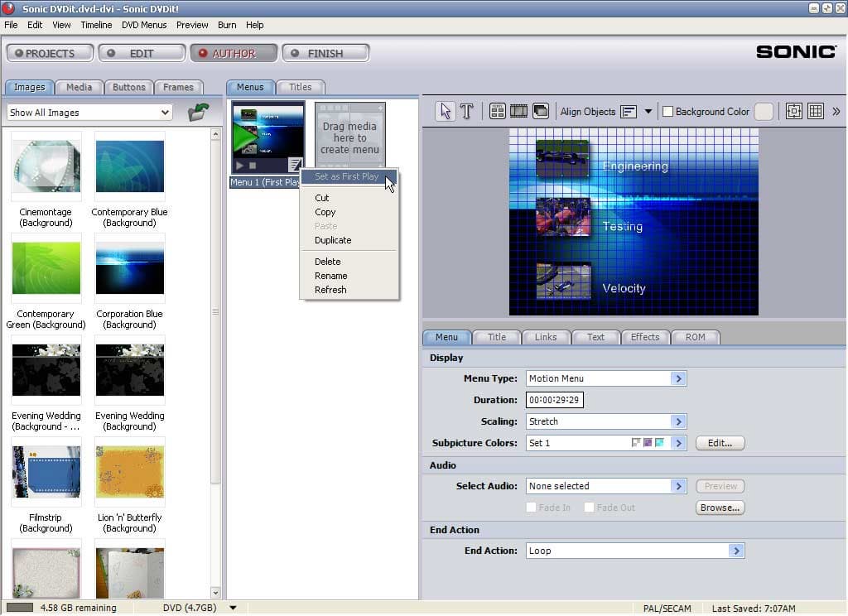Choose Duplicate from the context menu
The width and height of the screenshot is (848, 616).
pyautogui.click(x=333, y=240)
